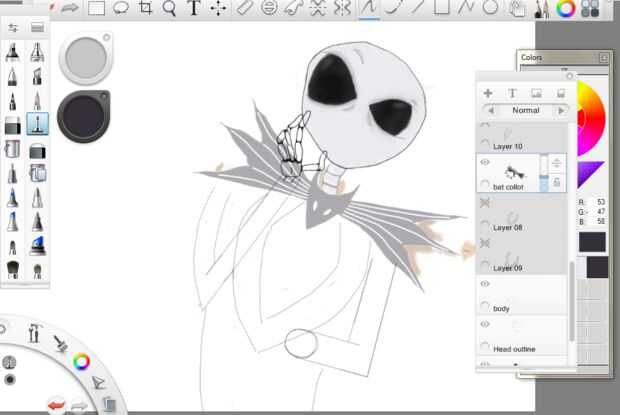The width and height of the screenshot is (620, 415).
Task: Show the hidden Layer 08
Action: point(486,203)
